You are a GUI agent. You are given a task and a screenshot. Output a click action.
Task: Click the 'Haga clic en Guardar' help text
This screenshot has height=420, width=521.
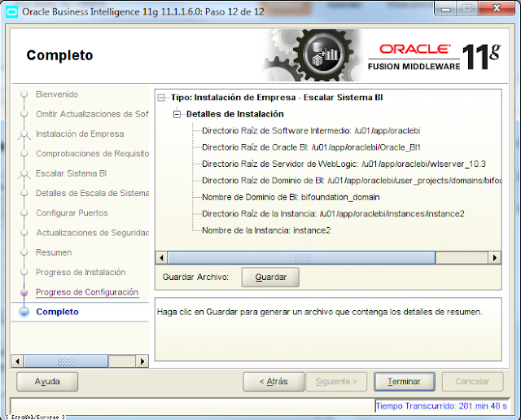click(320, 312)
